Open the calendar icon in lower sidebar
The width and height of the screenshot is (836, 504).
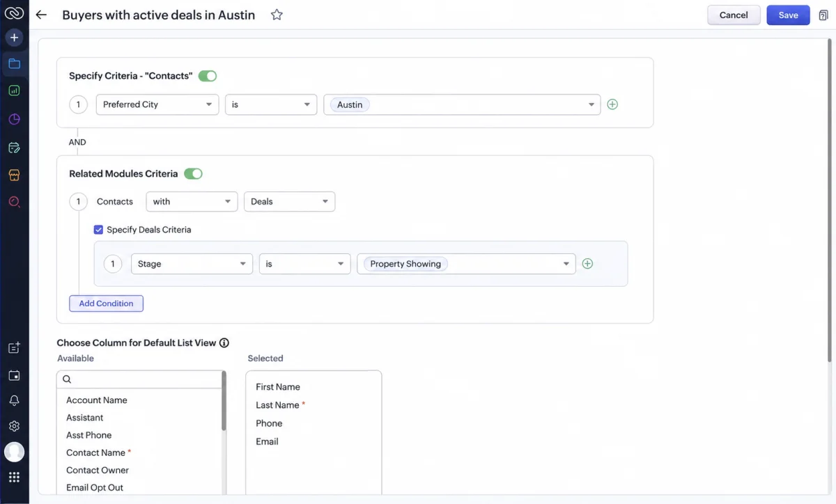tap(14, 375)
